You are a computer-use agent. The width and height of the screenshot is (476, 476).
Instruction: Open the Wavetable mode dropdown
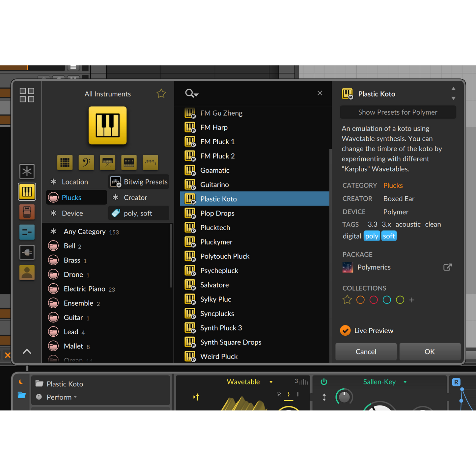[271, 382]
